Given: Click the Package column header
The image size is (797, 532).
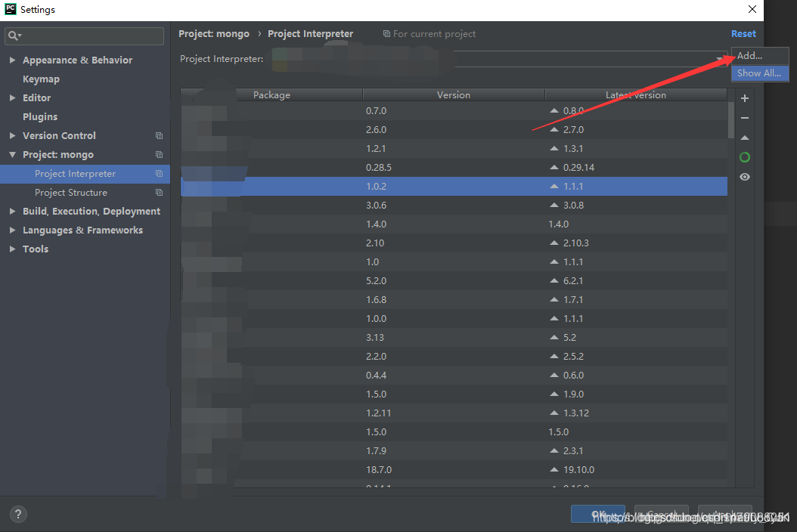Looking at the screenshot, I should point(271,95).
